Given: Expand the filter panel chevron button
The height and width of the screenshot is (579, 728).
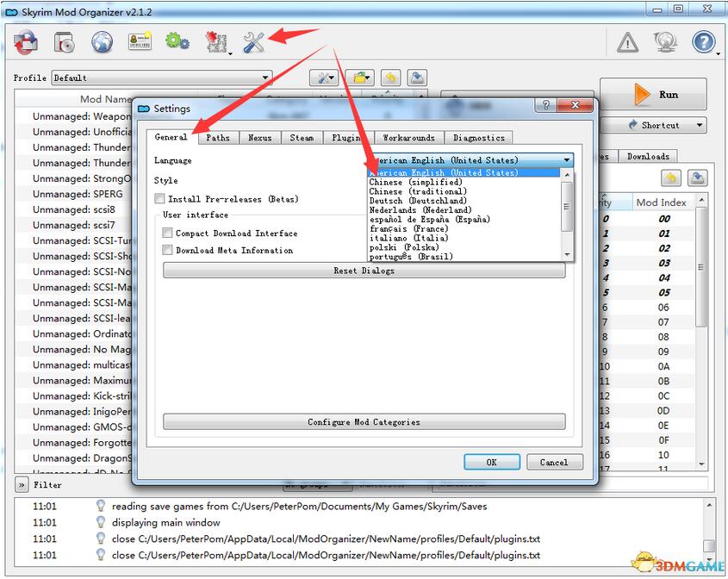Looking at the screenshot, I should click(x=22, y=485).
